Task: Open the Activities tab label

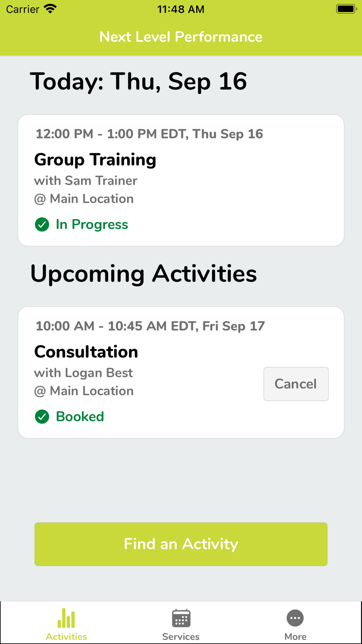Action: [x=66, y=636]
